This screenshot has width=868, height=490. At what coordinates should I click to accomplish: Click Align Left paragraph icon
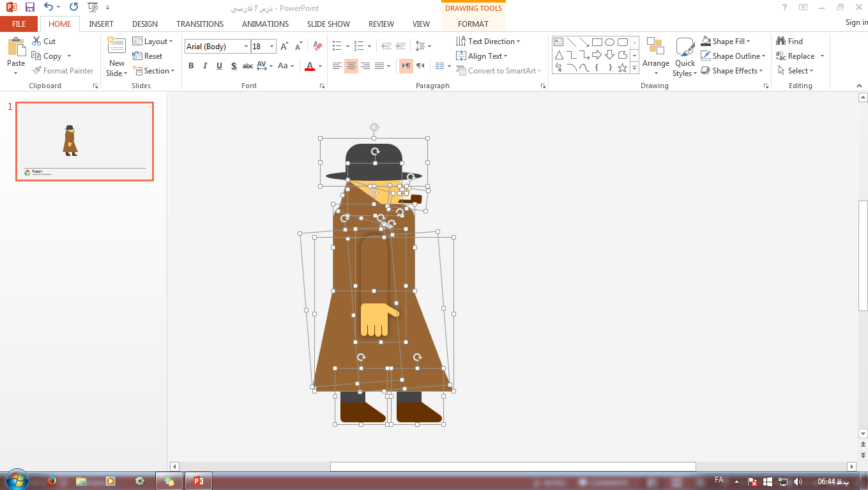(x=337, y=66)
